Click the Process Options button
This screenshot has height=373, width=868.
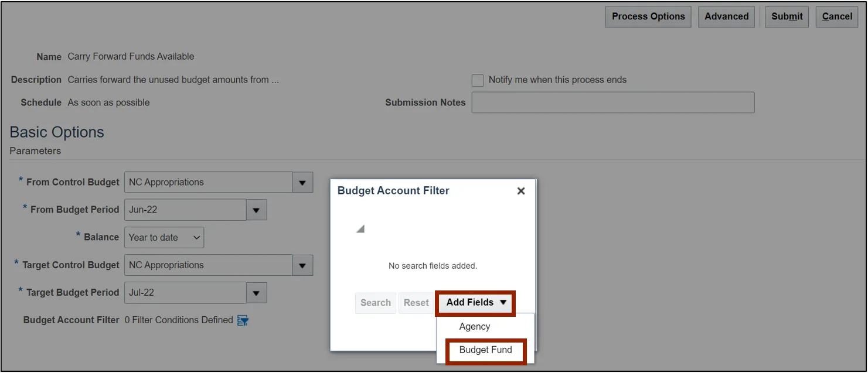(648, 16)
